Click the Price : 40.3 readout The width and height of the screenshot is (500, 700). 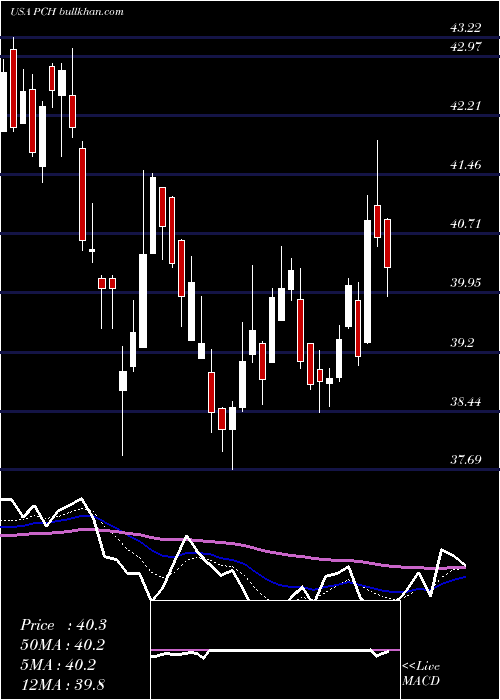click(x=63, y=625)
